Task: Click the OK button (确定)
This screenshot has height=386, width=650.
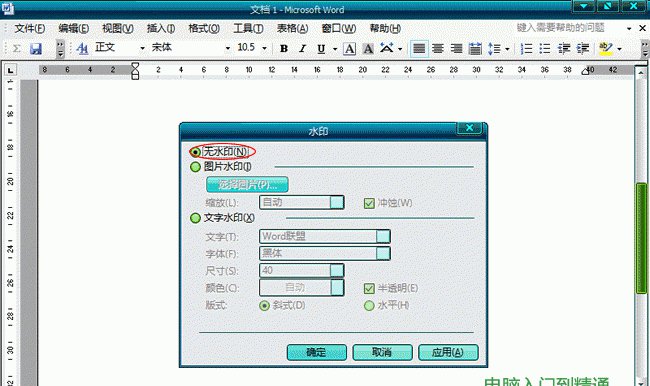Action: pos(317,352)
